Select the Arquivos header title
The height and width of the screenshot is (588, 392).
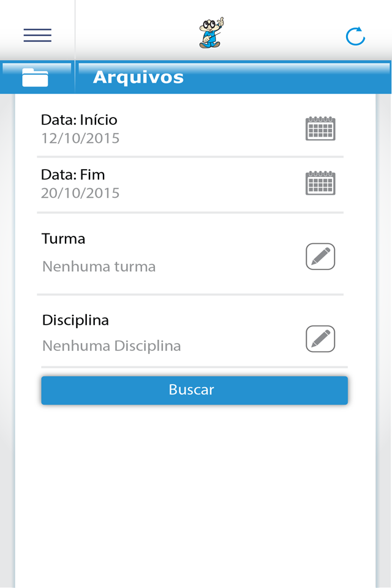tap(138, 78)
